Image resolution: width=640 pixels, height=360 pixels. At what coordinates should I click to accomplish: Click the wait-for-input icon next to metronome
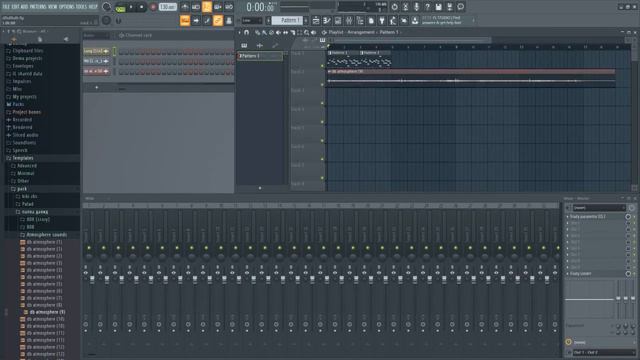[x=196, y=7]
